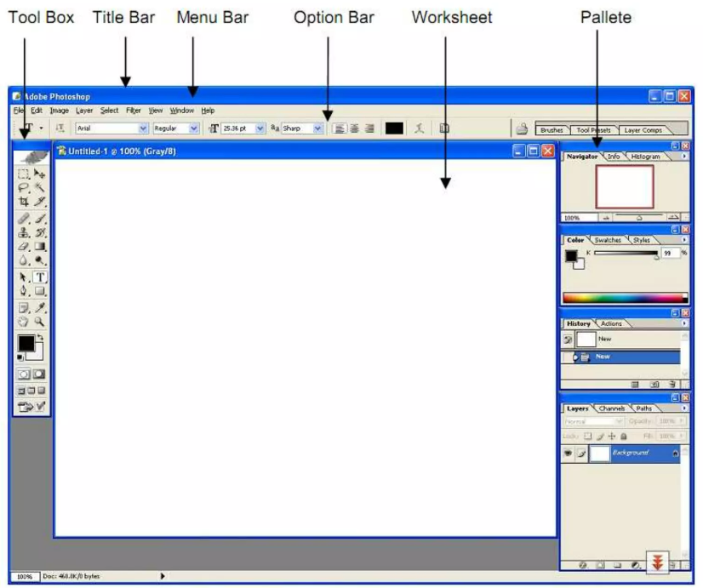The image size is (703, 588).
Task: Switch to Quick Mask mode
Action: tap(40, 374)
